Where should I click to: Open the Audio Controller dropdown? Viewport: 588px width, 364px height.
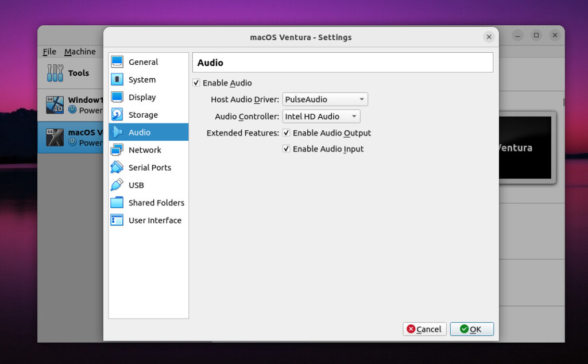pos(321,117)
